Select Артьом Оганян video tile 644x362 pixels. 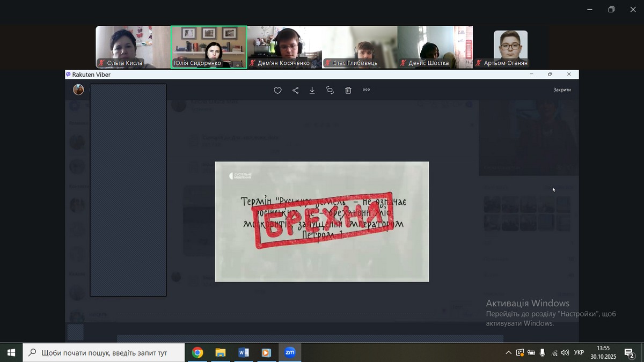coord(510,47)
